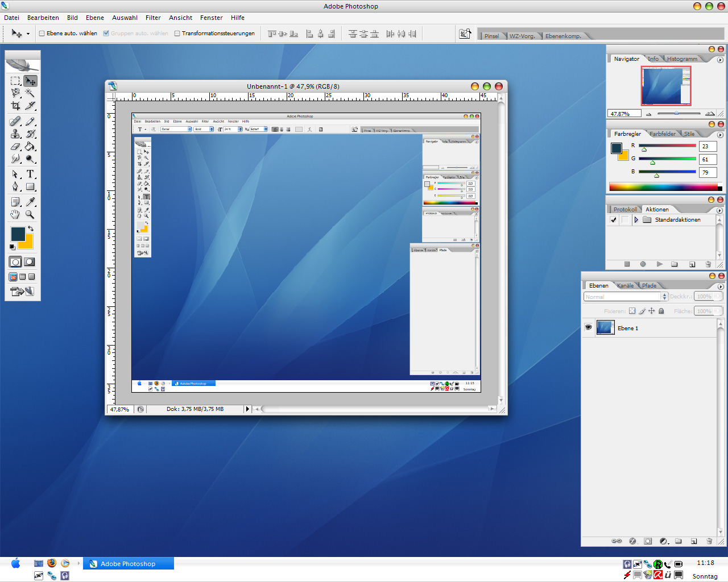Switch to Histogramm tab
This screenshot has width=728, height=582.
tap(682, 59)
